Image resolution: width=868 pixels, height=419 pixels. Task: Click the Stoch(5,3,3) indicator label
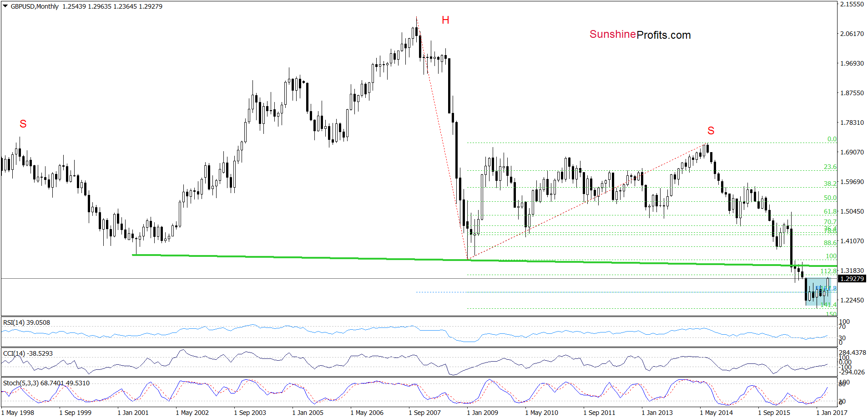tap(46, 383)
